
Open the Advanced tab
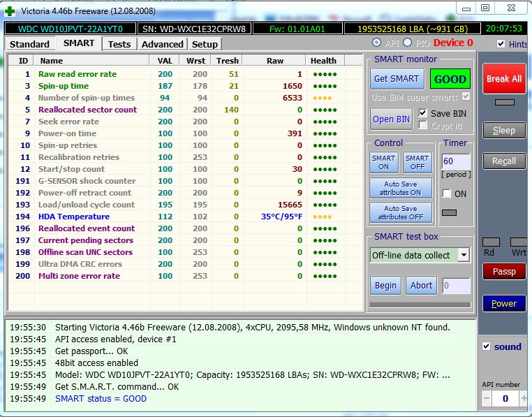click(x=162, y=44)
